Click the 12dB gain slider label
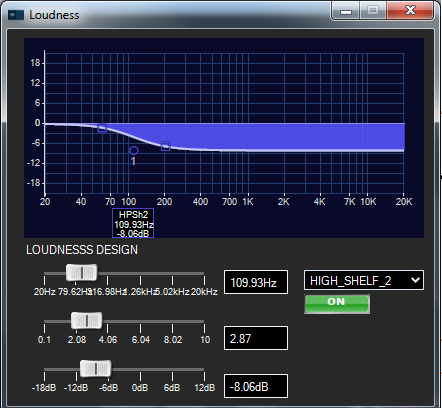442x408 pixels. click(x=205, y=388)
